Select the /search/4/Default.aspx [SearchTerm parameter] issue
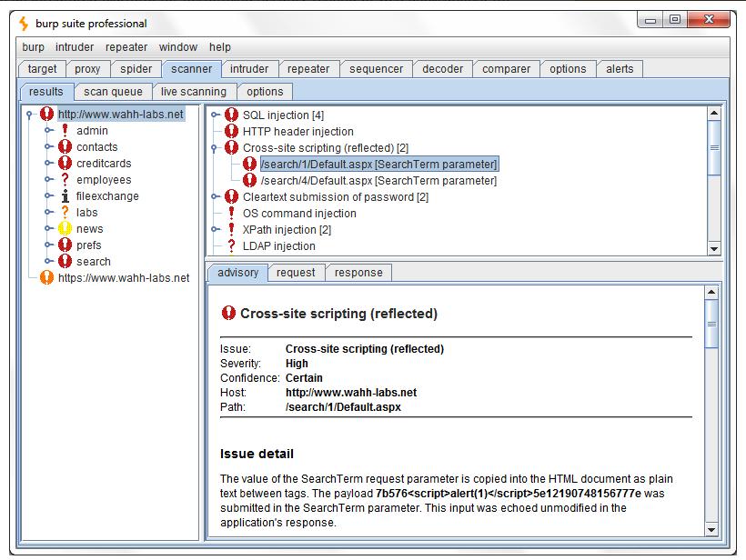The width and height of the screenshot is (746, 560). (378, 181)
